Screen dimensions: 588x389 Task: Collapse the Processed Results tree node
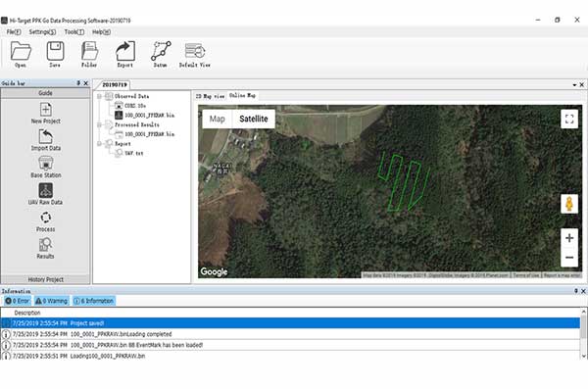tap(99, 124)
